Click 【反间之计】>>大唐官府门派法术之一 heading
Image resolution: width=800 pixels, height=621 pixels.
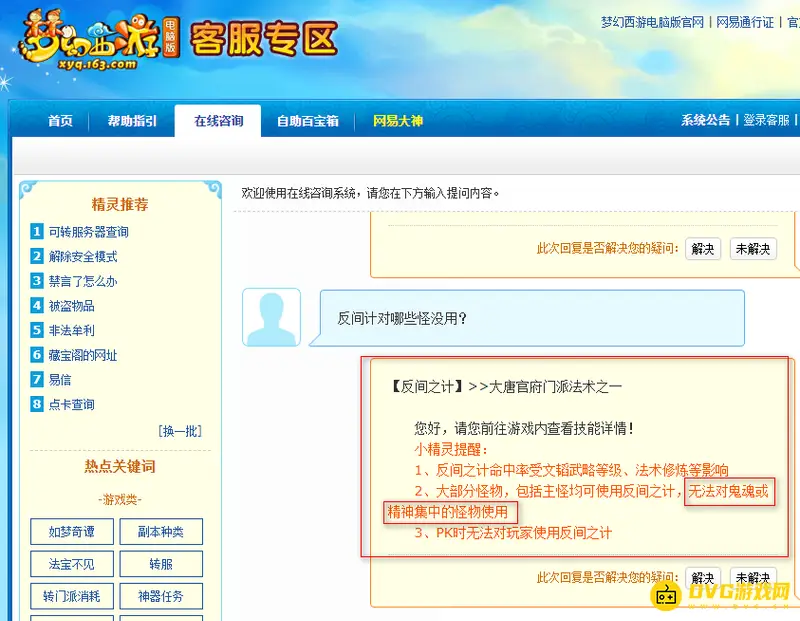[x=505, y=386]
